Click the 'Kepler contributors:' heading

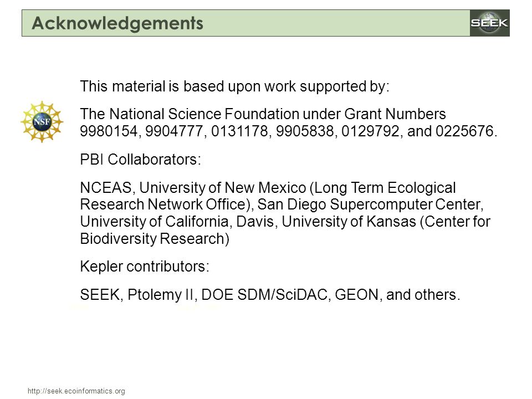pyautogui.click(x=145, y=267)
